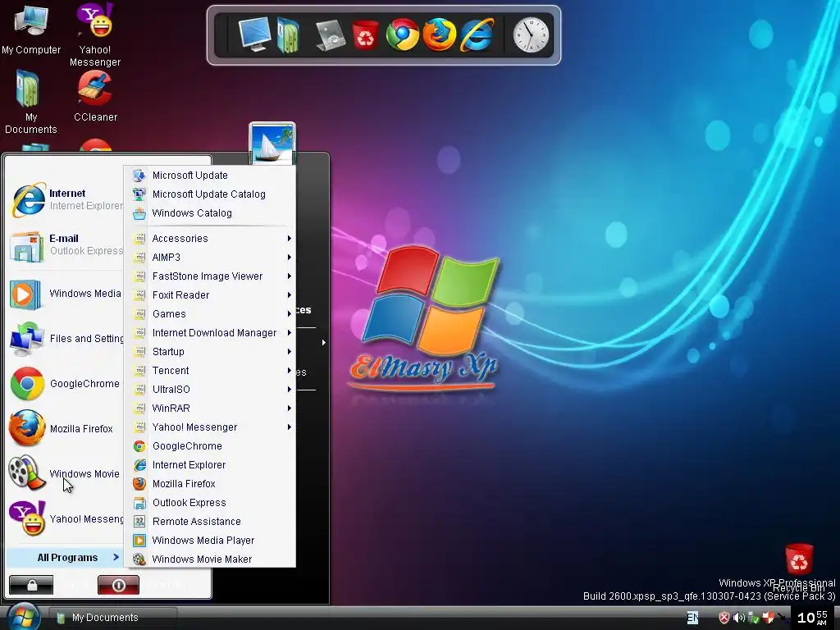Select Microsoft Update in the programs list
This screenshot has height=630, width=840.
210,176
